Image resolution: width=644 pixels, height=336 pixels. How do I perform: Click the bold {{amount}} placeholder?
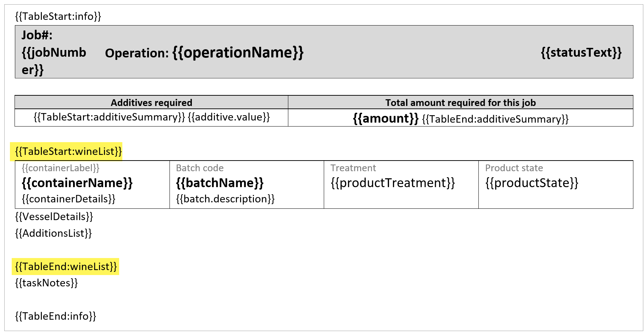point(386,118)
